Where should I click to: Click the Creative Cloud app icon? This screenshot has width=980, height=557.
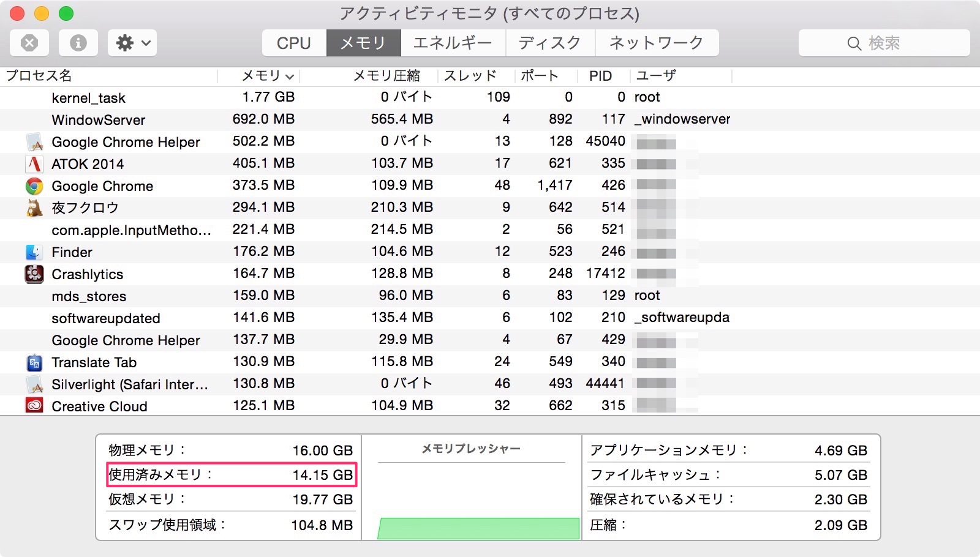pyautogui.click(x=34, y=405)
